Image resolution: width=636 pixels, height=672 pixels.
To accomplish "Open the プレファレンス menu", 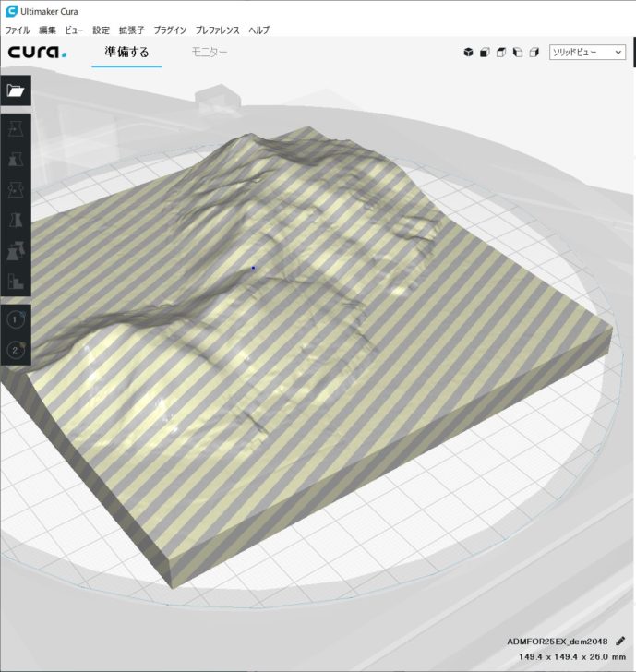I will click(217, 30).
